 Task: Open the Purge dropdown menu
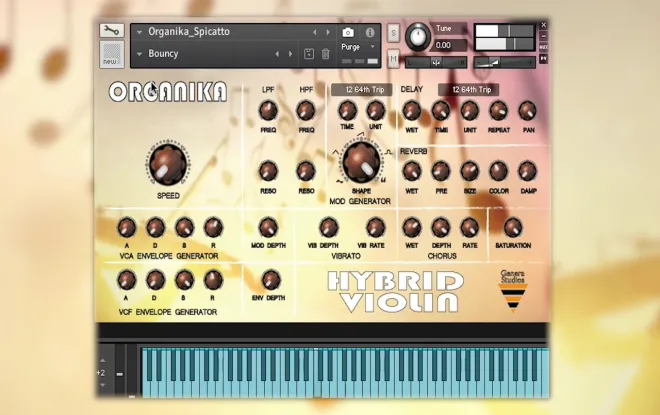pos(358,47)
